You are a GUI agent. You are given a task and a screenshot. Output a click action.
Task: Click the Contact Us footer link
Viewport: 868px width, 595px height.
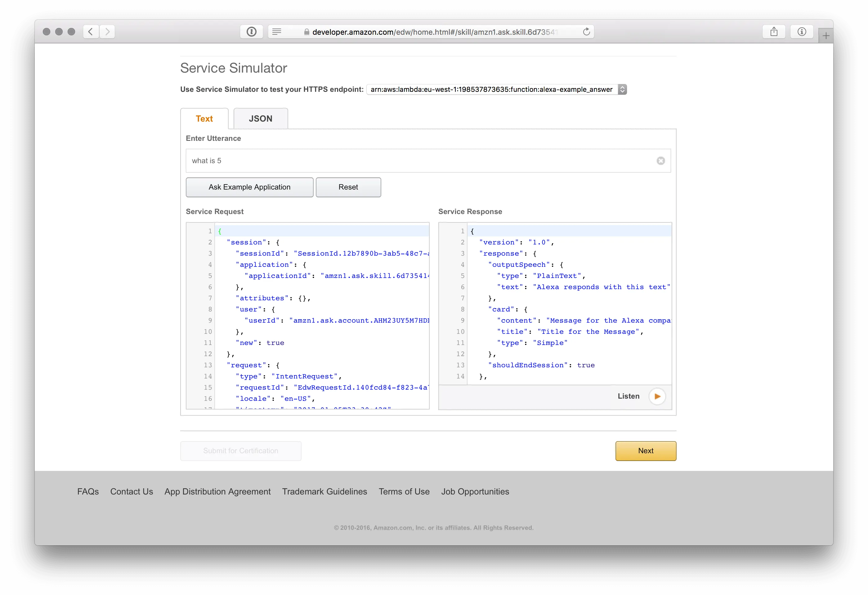[132, 491]
